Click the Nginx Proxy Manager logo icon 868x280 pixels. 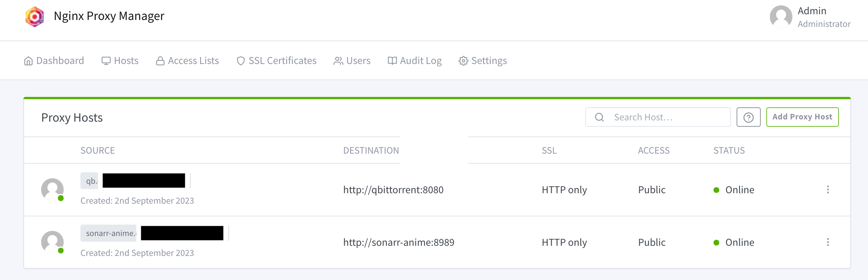click(35, 16)
